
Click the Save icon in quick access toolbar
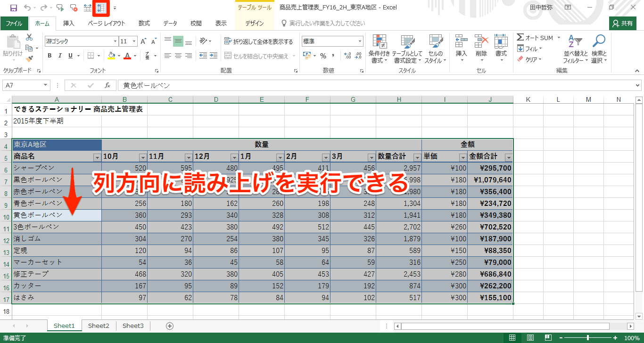pyautogui.click(x=13, y=8)
